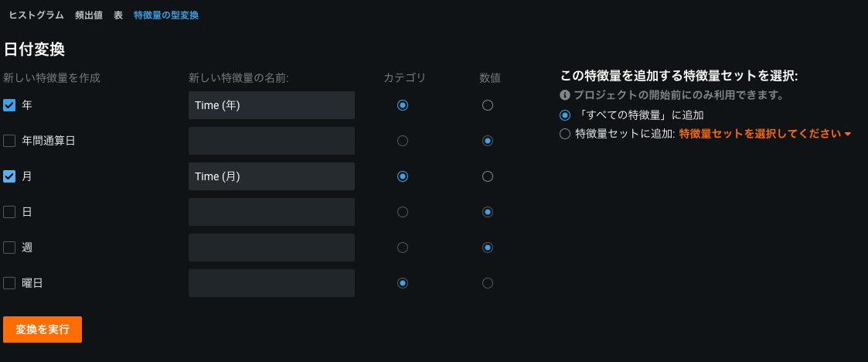The image size is (868, 362).
Task: Uncheck the 年 checkbox
Action: coord(9,105)
